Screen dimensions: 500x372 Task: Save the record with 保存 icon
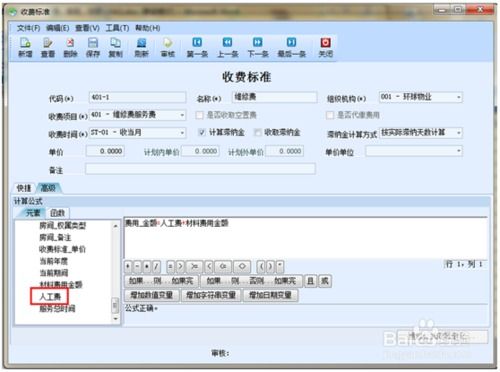pos(93,47)
